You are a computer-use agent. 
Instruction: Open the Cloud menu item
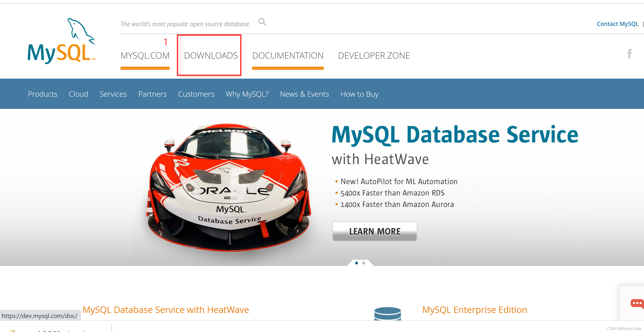pos(79,94)
